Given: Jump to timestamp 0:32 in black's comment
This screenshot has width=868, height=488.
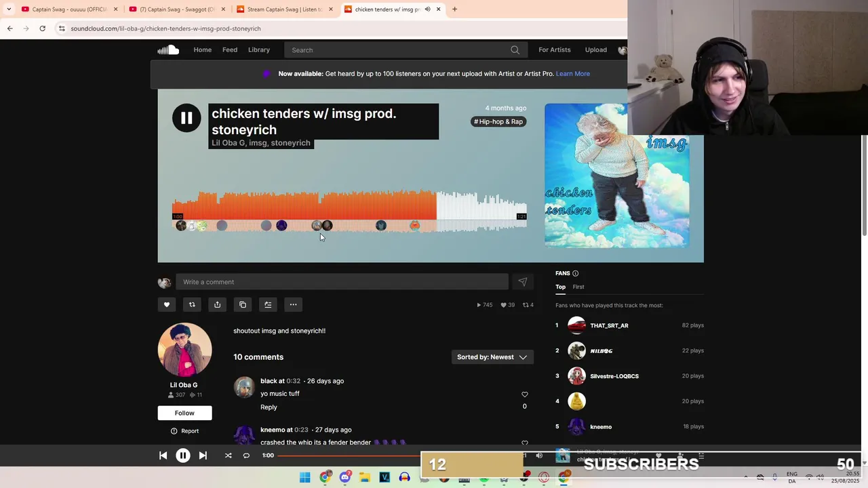Looking at the screenshot, I should [x=293, y=381].
